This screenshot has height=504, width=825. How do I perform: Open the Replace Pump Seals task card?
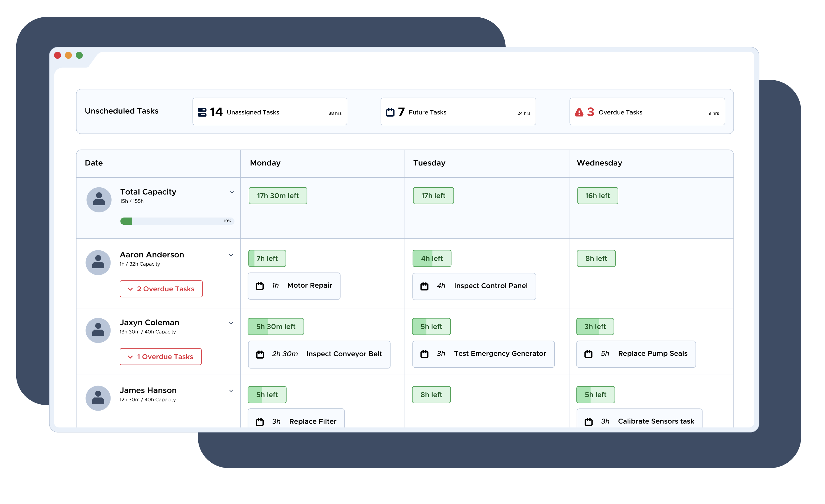point(636,354)
